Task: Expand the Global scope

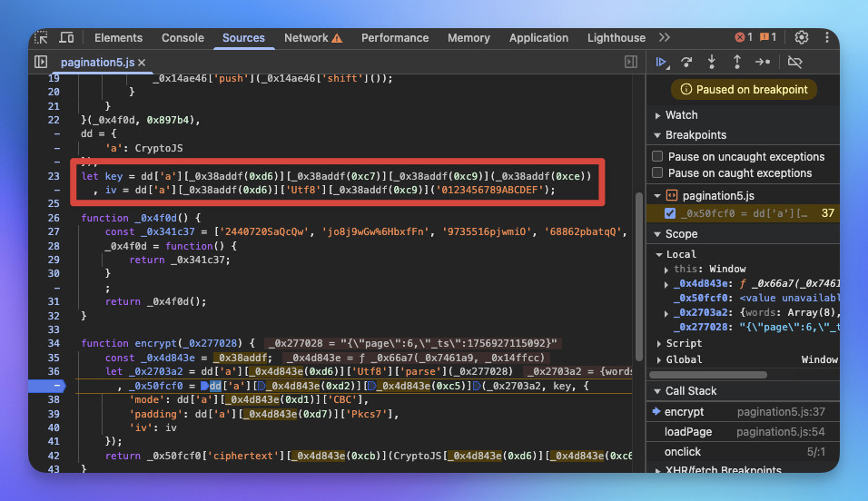Action: [x=659, y=359]
